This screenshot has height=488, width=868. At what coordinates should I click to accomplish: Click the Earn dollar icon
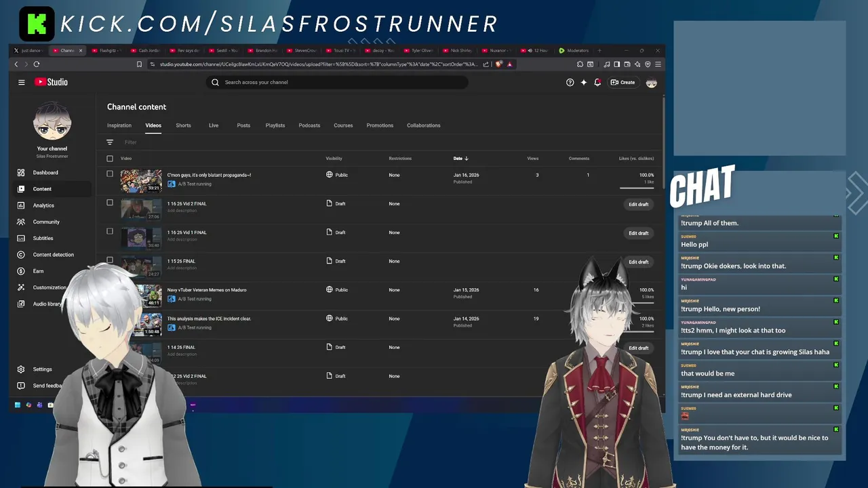[x=21, y=271]
